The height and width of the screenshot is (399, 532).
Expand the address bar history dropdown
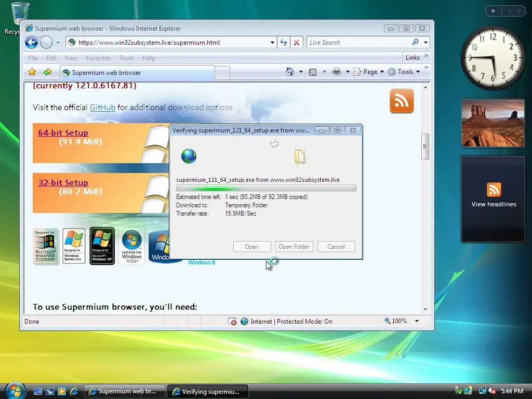coord(272,43)
